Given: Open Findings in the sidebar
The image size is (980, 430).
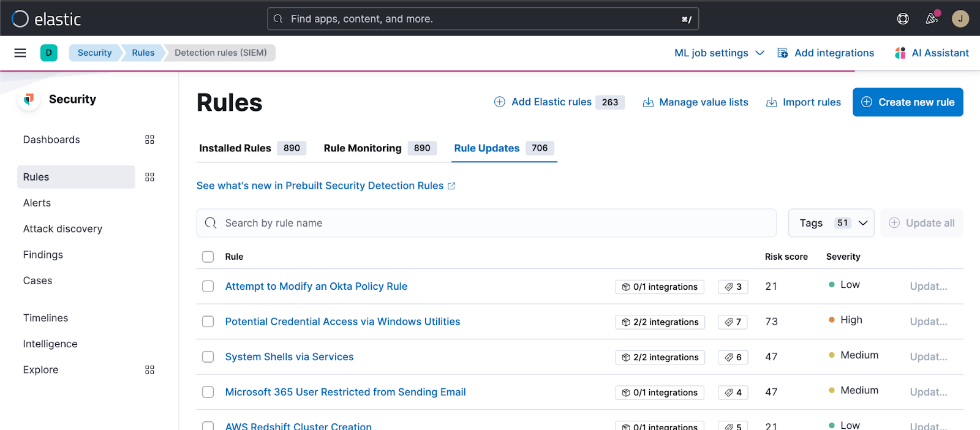Looking at the screenshot, I should (43, 255).
